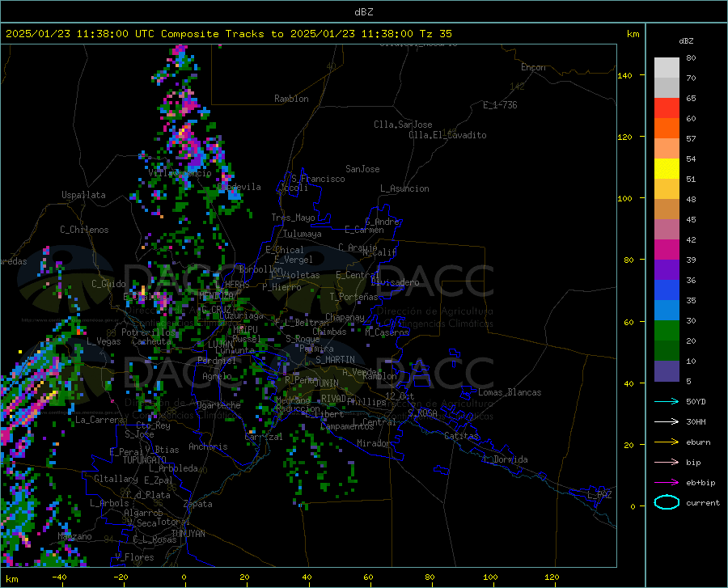Click the 'Gltallary' map label
728x588 pixels.
point(116,479)
